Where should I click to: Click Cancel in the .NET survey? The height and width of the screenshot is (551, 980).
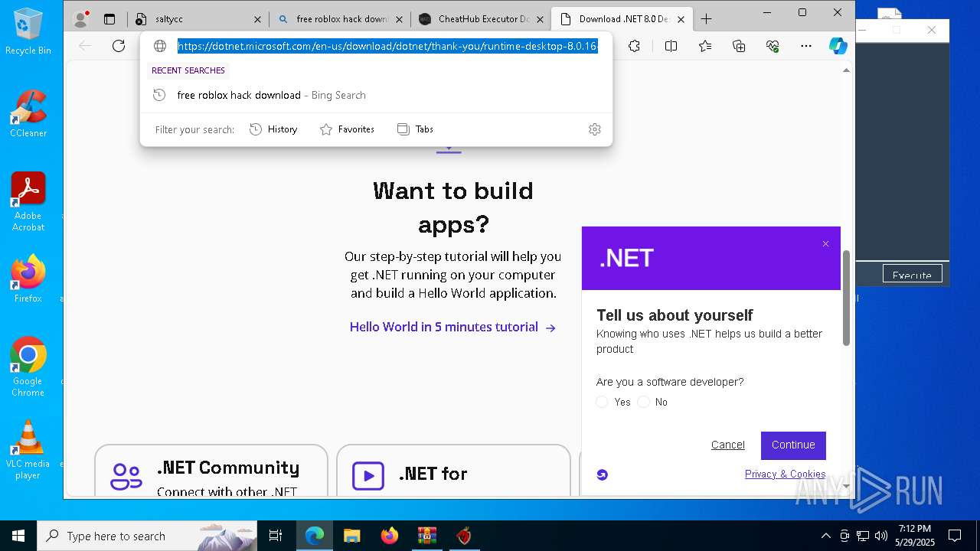click(x=727, y=445)
